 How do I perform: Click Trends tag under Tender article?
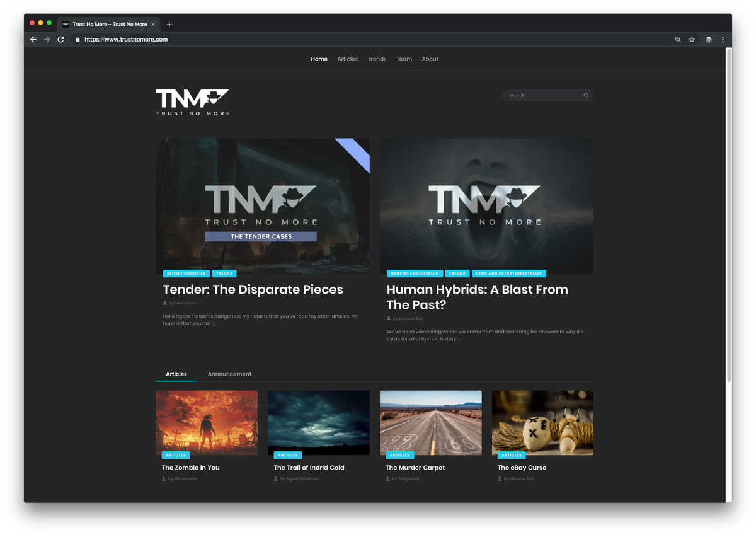[x=224, y=274]
